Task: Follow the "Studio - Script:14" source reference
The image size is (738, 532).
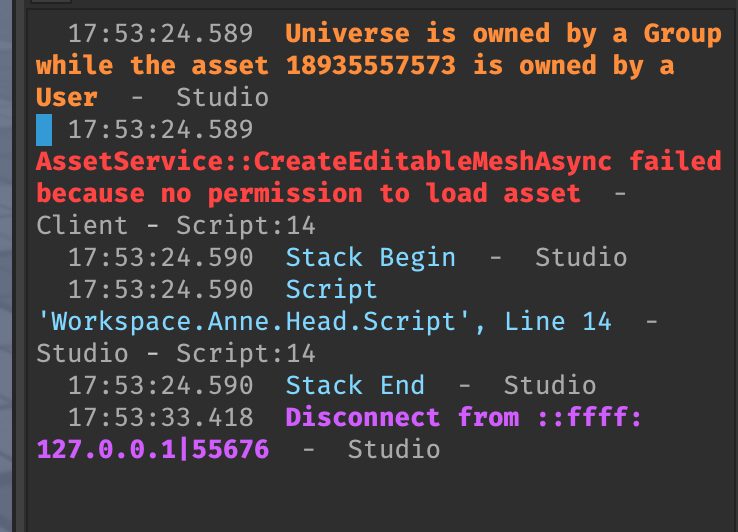Action: pos(176,354)
